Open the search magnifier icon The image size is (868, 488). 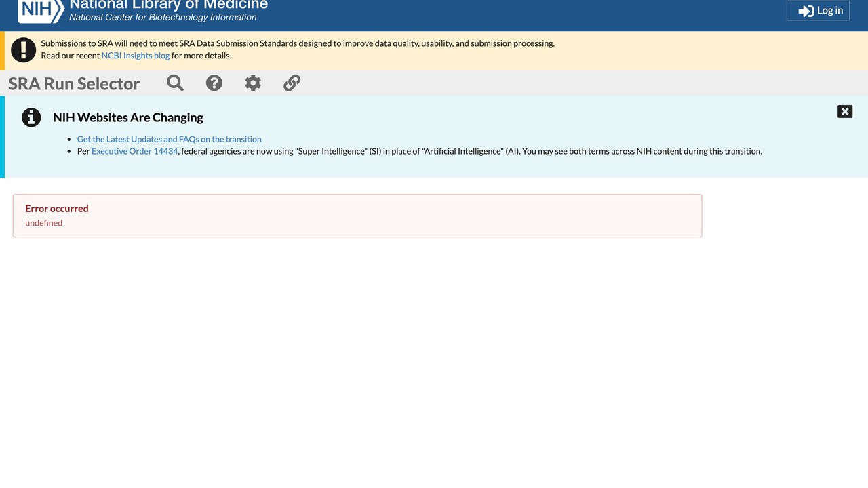(175, 83)
